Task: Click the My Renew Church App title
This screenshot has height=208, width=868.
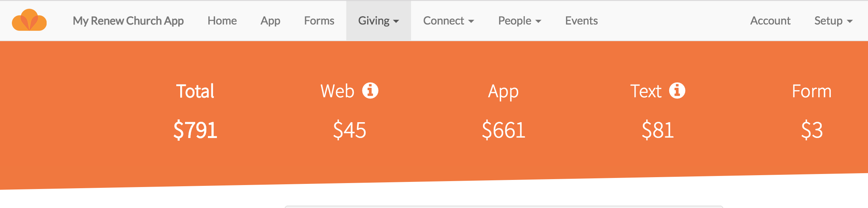Action: tap(128, 21)
